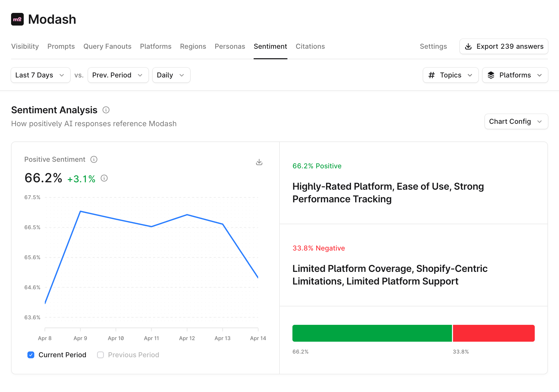Viewport: 559px width, 392px height.
Task: Click the Apr 9 peak on chart line
Action: pyautogui.click(x=80, y=211)
